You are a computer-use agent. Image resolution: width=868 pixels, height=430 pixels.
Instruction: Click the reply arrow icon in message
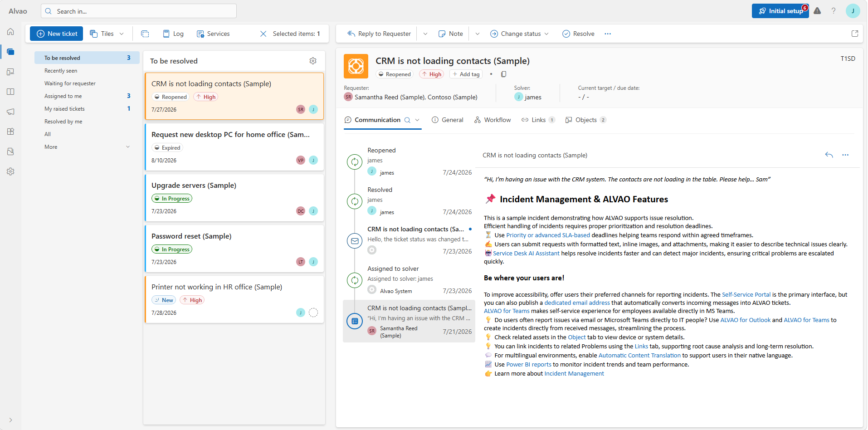click(829, 155)
